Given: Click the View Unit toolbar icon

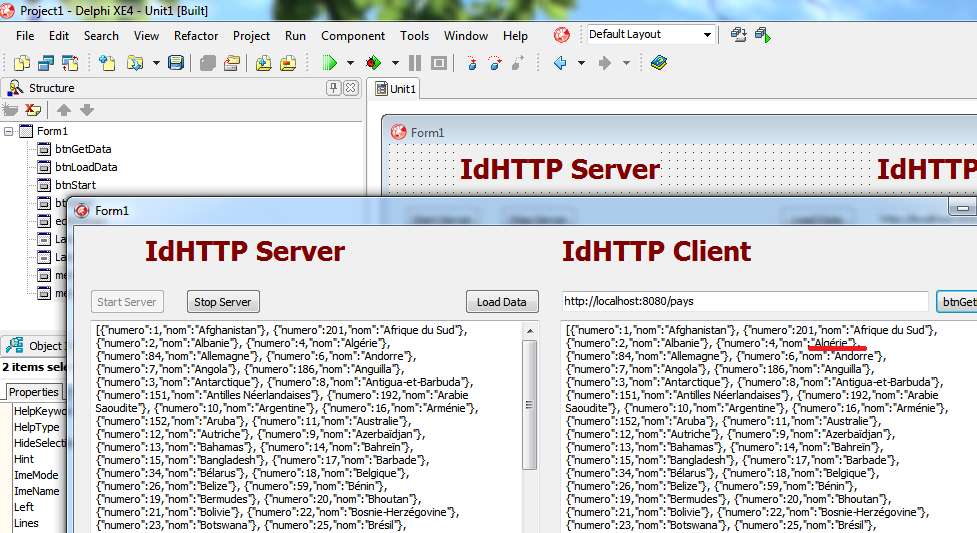Looking at the screenshot, I should point(22,63).
